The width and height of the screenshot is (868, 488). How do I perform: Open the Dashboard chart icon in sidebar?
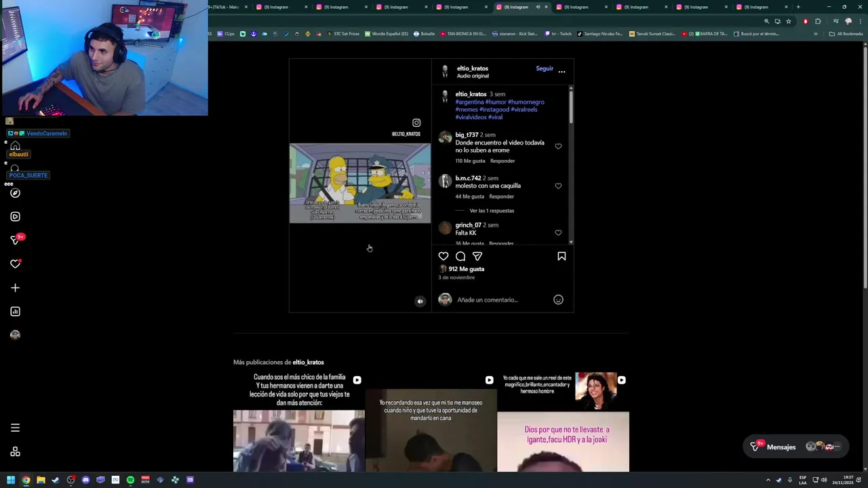pyautogui.click(x=15, y=312)
